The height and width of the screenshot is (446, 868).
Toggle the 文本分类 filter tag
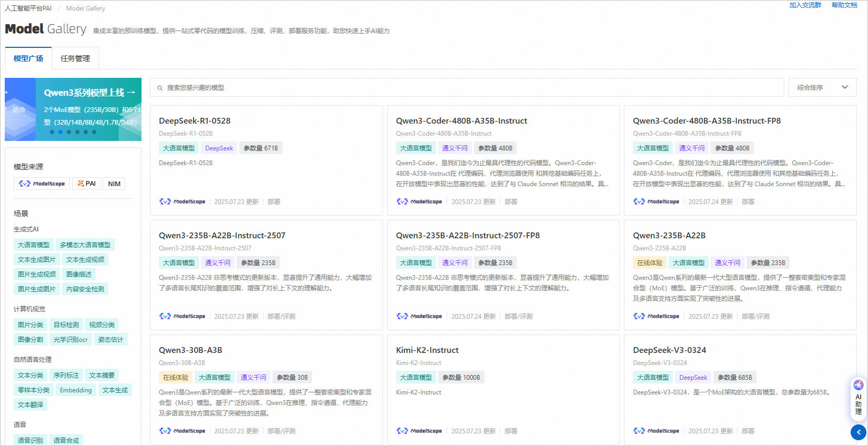coord(31,375)
